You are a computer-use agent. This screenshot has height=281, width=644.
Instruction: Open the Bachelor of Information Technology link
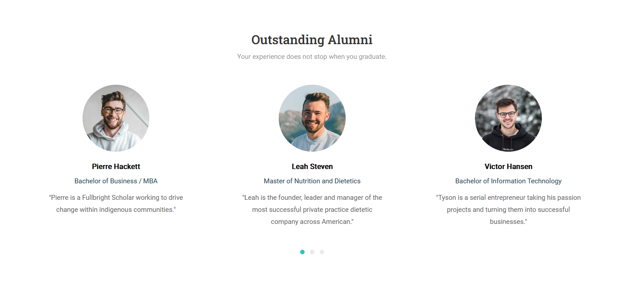click(x=508, y=181)
